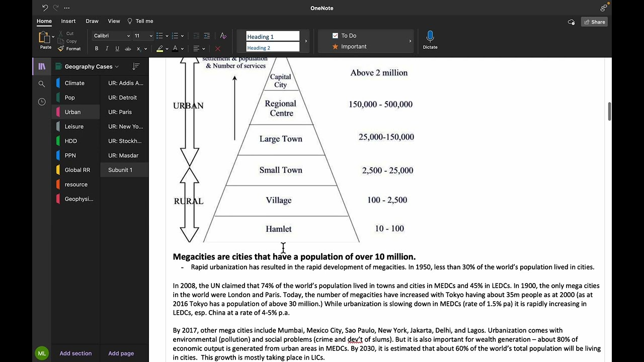Toggle underline formatting
The image size is (644, 362).
[117, 49]
